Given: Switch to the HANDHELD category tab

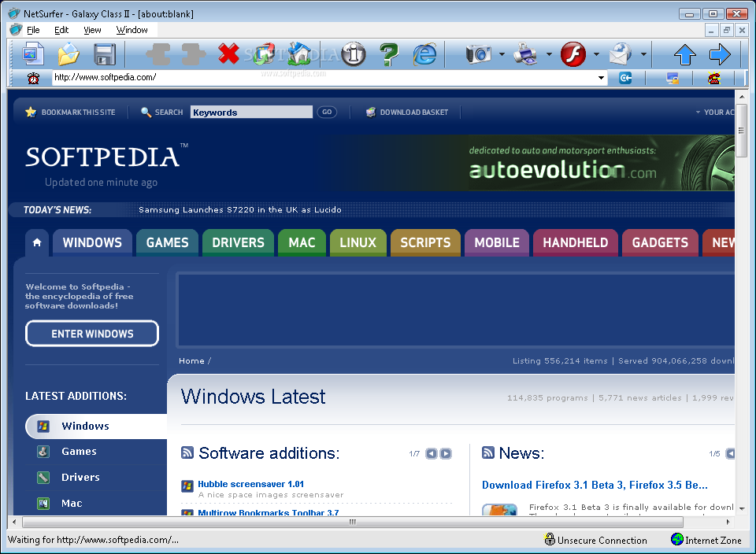Looking at the screenshot, I should [x=575, y=242].
